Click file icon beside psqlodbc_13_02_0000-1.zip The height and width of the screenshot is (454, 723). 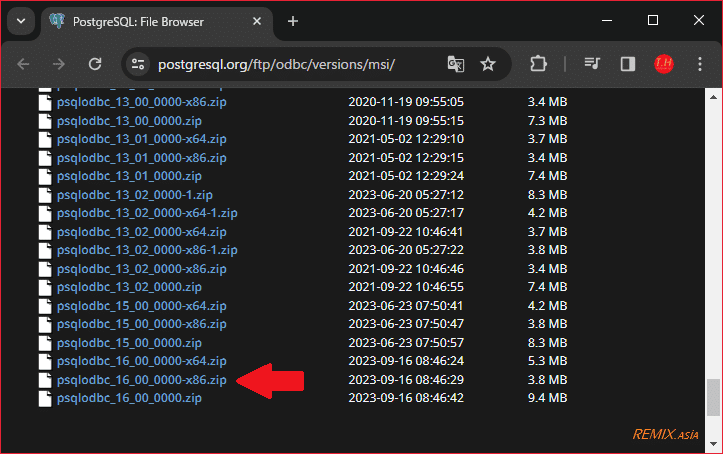click(45, 195)
